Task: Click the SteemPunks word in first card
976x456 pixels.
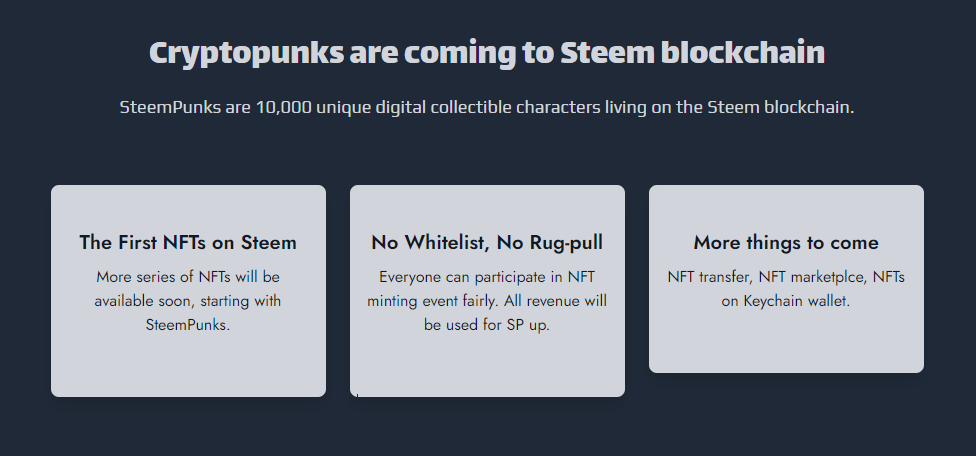Action: point(188,325)
